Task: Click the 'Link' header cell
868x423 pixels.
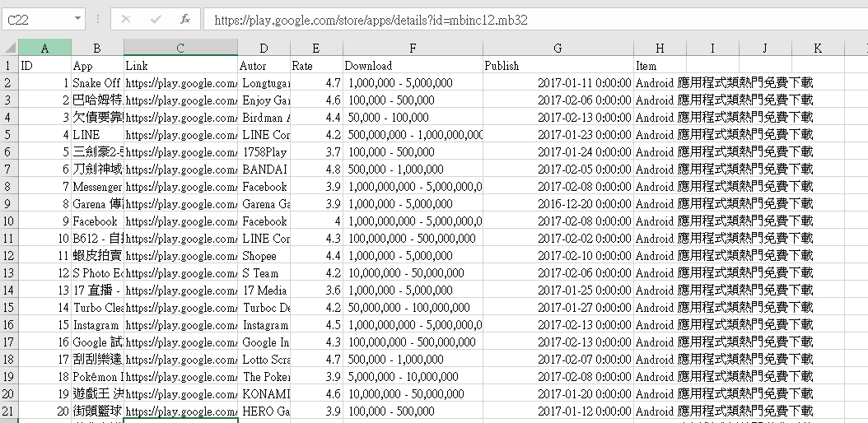Action: [180, 66]
